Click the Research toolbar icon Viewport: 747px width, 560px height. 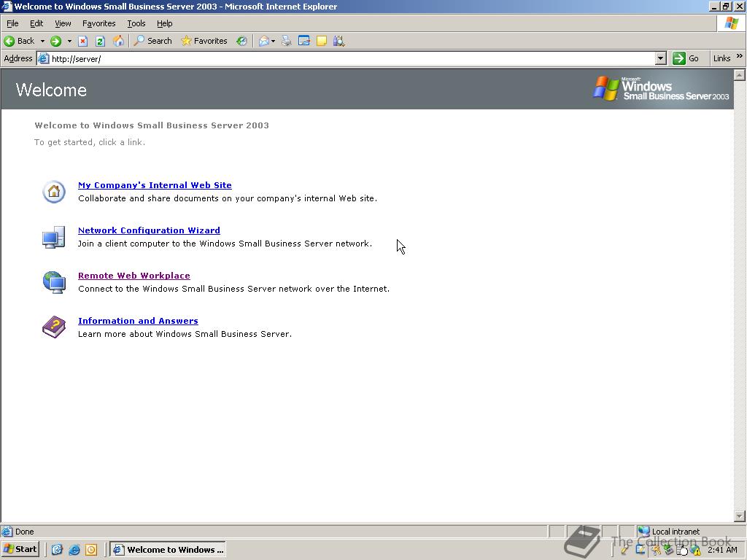click(x=338, y=41)
